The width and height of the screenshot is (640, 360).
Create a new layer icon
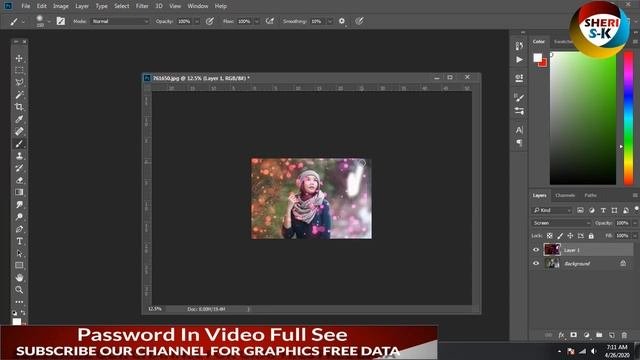coord(611,335)
